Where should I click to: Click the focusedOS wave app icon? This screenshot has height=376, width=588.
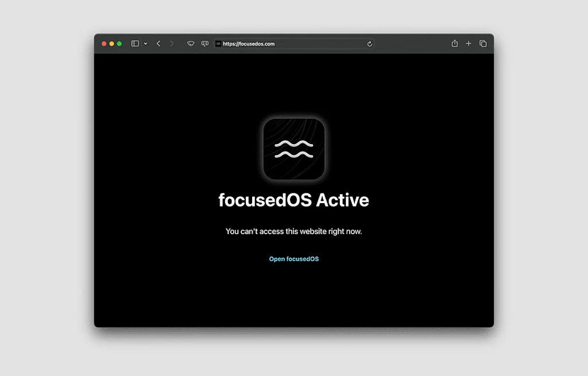tap(294, 149)
